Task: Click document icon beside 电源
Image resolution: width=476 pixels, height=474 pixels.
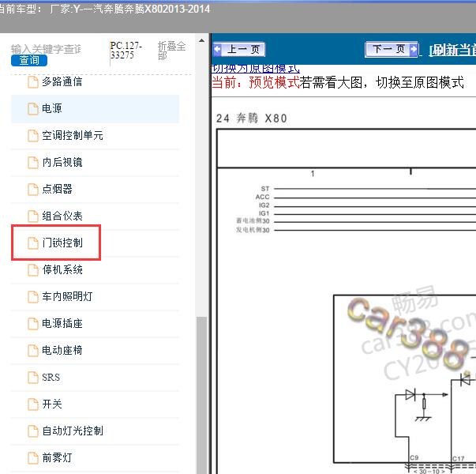Action: coord(33,109)
